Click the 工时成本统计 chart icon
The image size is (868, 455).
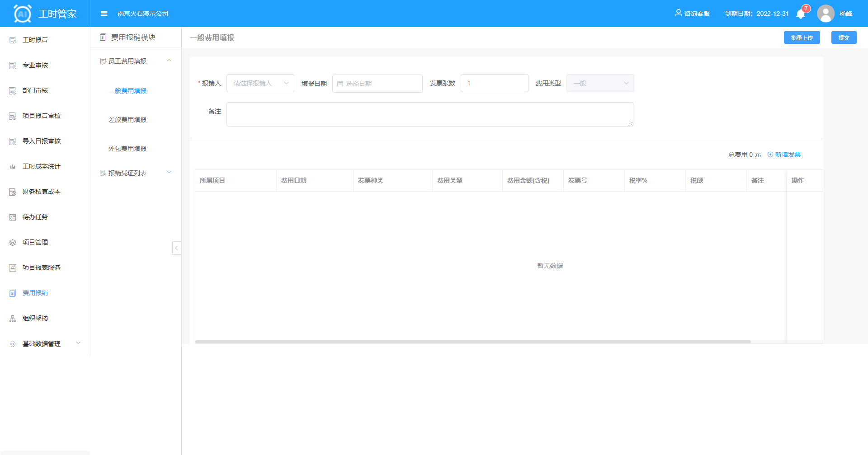[13, 167]
